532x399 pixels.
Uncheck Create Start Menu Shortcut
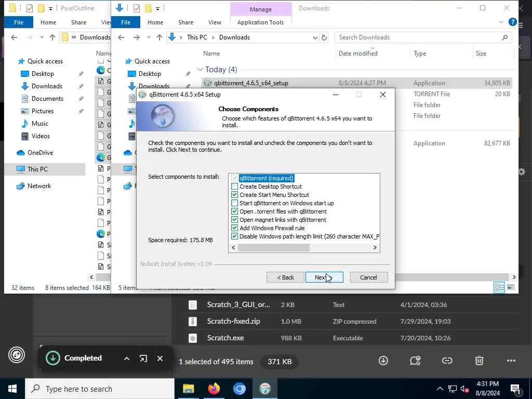coord(234,194)
